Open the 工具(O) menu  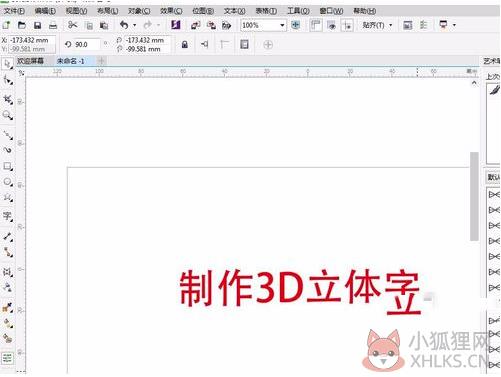pos(298,11)
